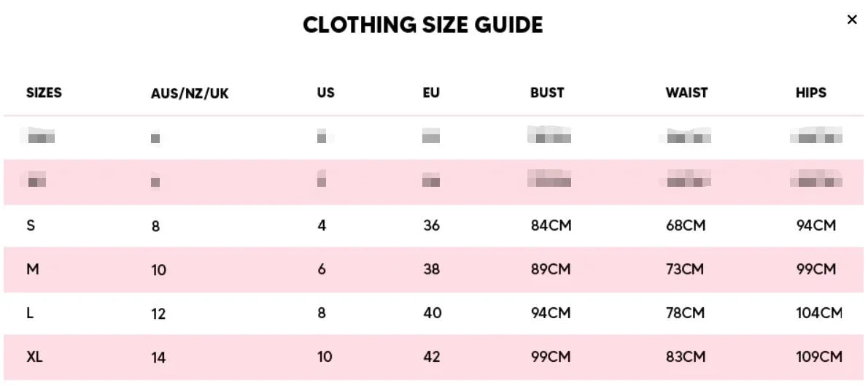Click the WAIST column header
868x386 pixels.
(x=686, y=93)
